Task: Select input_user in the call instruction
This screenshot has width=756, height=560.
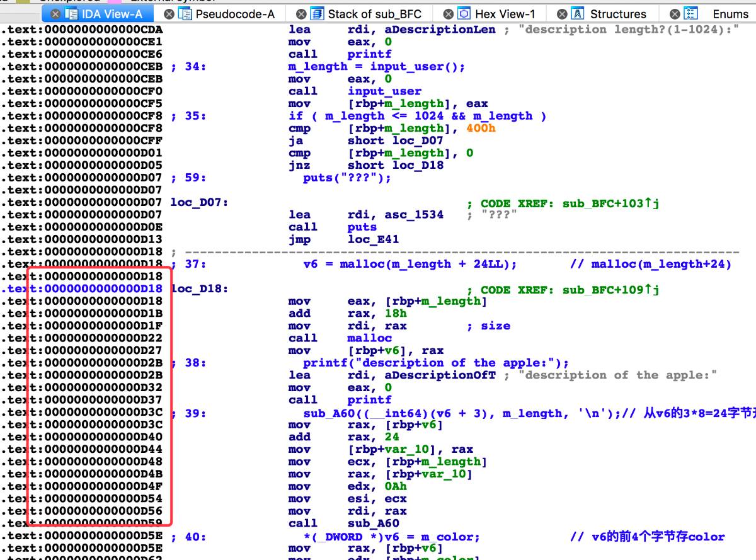Action: [x=384, y=91]
